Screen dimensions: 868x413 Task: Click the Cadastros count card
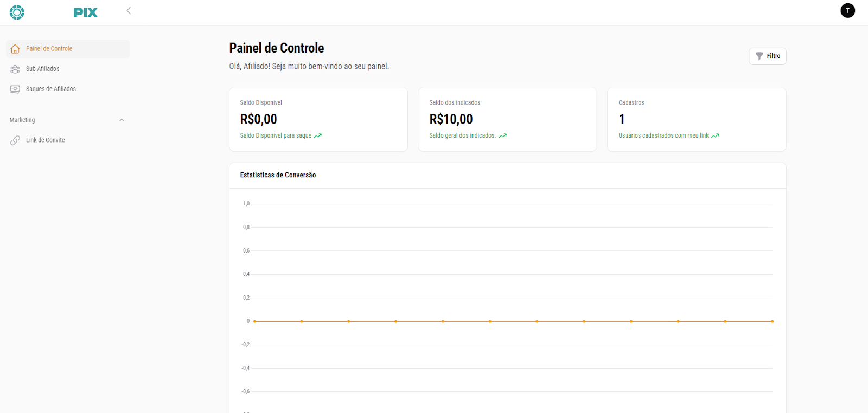[x=696, y=119]
